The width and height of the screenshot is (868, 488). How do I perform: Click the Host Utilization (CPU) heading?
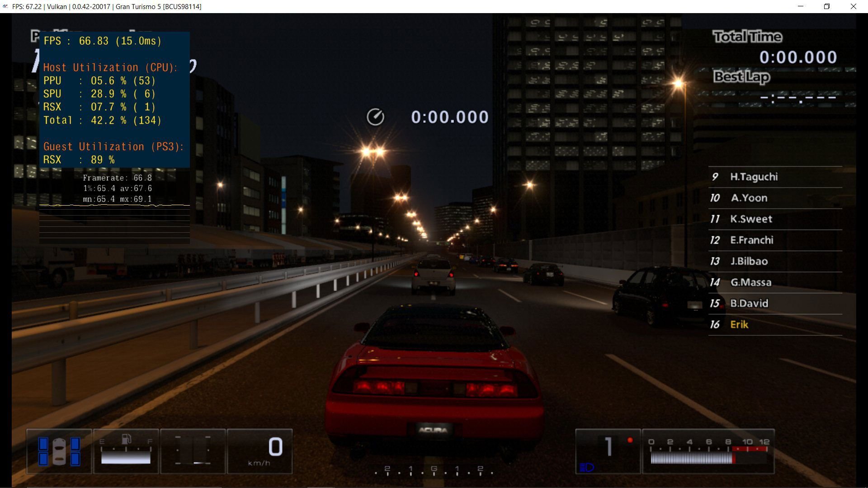click(110, 68)
